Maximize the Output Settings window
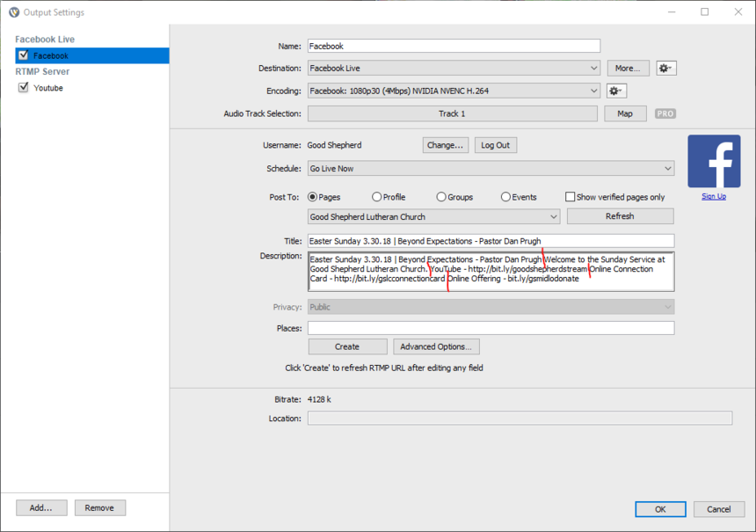Viewport: 756px width, 532px height. coord(705,12)
